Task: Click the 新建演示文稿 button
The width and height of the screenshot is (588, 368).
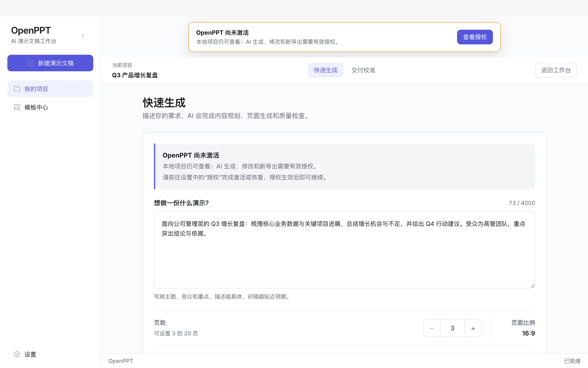Action: 50,63
